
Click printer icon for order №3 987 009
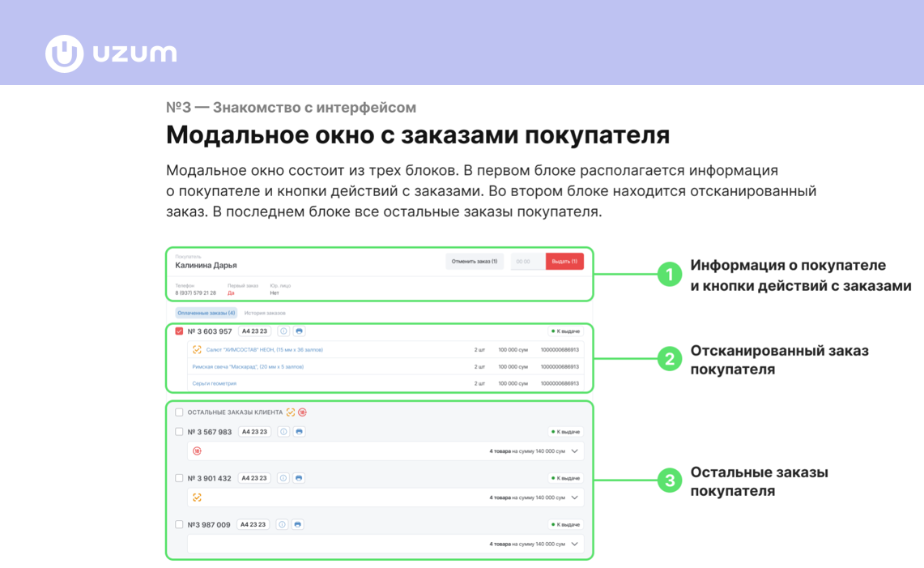click(297, 524)
